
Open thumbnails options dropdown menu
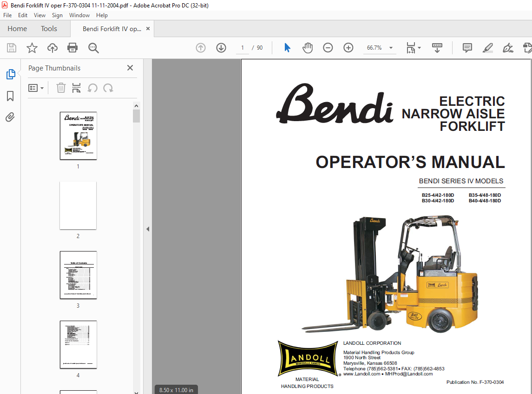coord(36,88)
